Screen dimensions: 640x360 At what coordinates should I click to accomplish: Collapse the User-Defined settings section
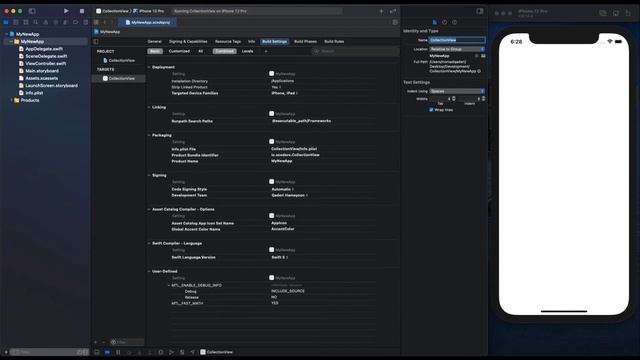pyautogui.click(x=149, y=271)
